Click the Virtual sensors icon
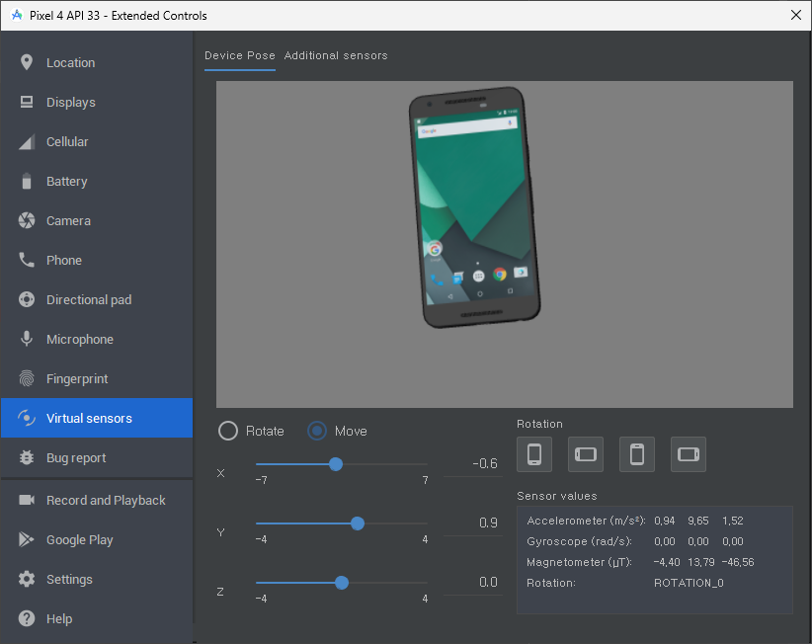This screenshot has width=812, height=644. 27,418
